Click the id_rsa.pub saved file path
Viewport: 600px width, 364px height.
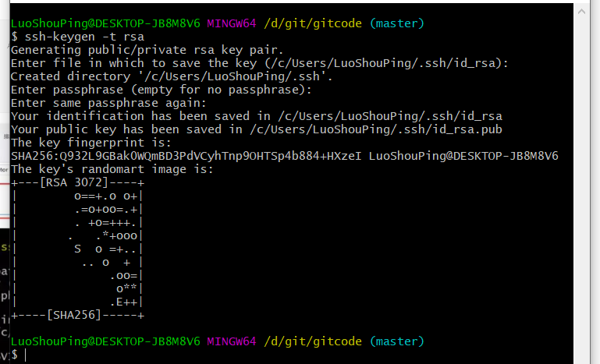click(376, 129)
